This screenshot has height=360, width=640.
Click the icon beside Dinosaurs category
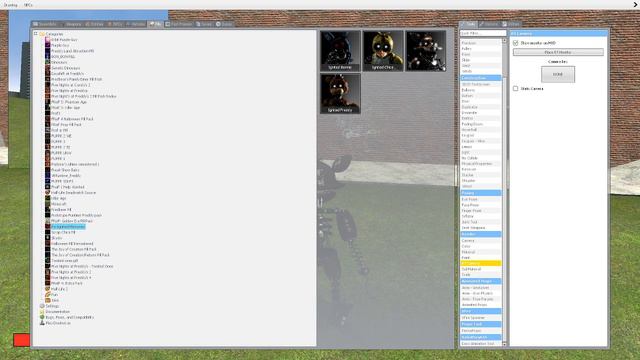pos(47,62)
